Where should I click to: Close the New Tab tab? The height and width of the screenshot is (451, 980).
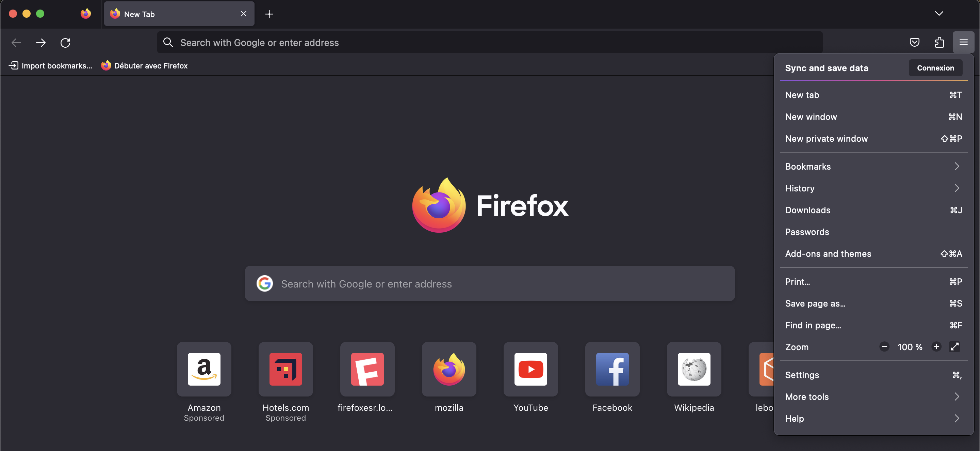pos(244,14)
